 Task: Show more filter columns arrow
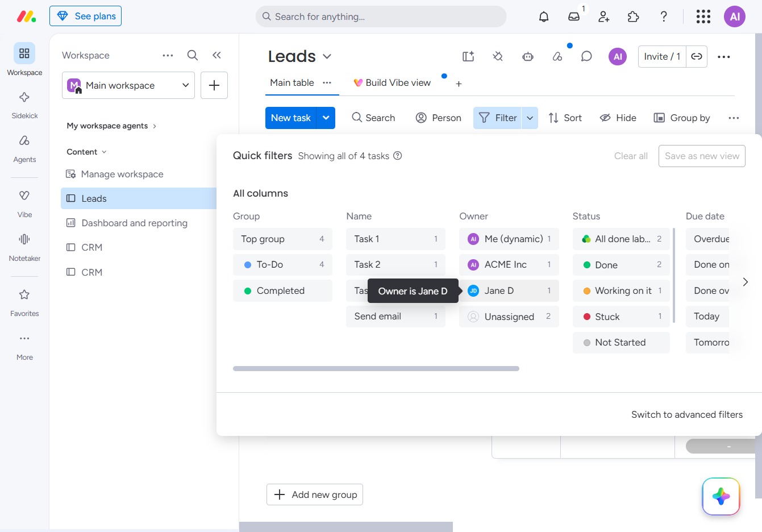(x=746, y=282)
